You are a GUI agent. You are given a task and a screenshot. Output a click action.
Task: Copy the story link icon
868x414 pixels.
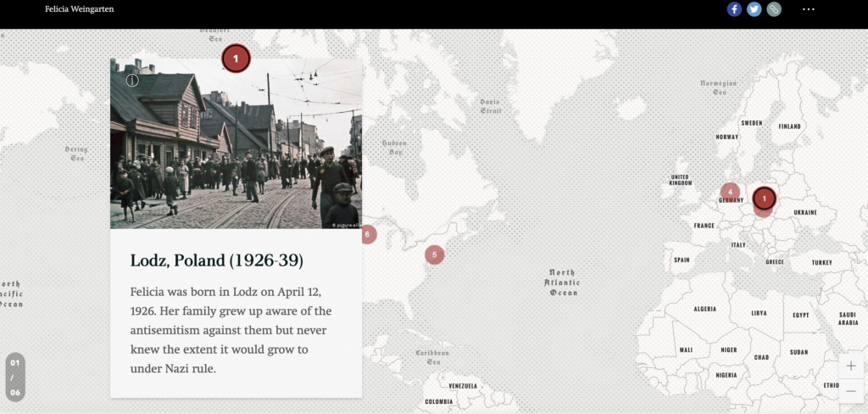774,9
